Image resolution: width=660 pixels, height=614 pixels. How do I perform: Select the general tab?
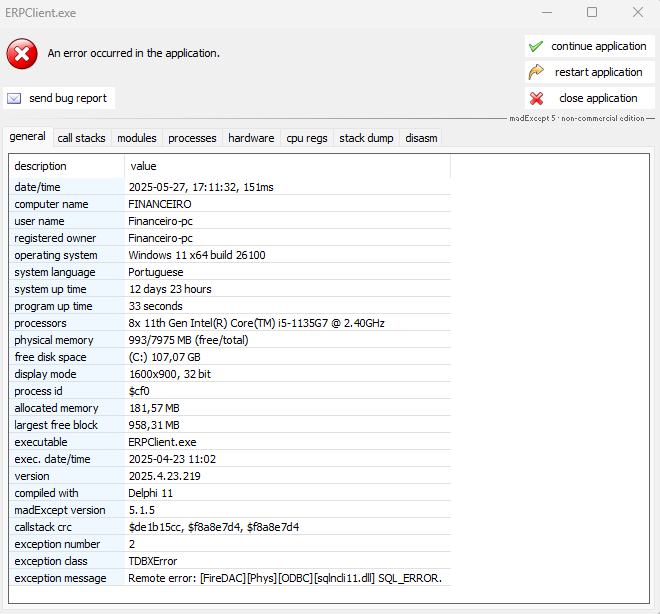click(x=27, y=137)
